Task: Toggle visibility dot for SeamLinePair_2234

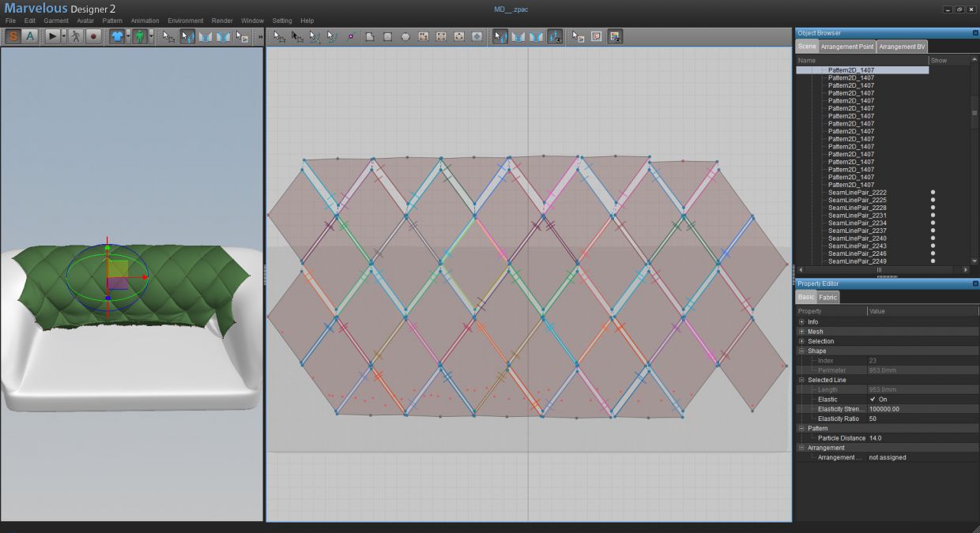Action: (x=933, y=223)
